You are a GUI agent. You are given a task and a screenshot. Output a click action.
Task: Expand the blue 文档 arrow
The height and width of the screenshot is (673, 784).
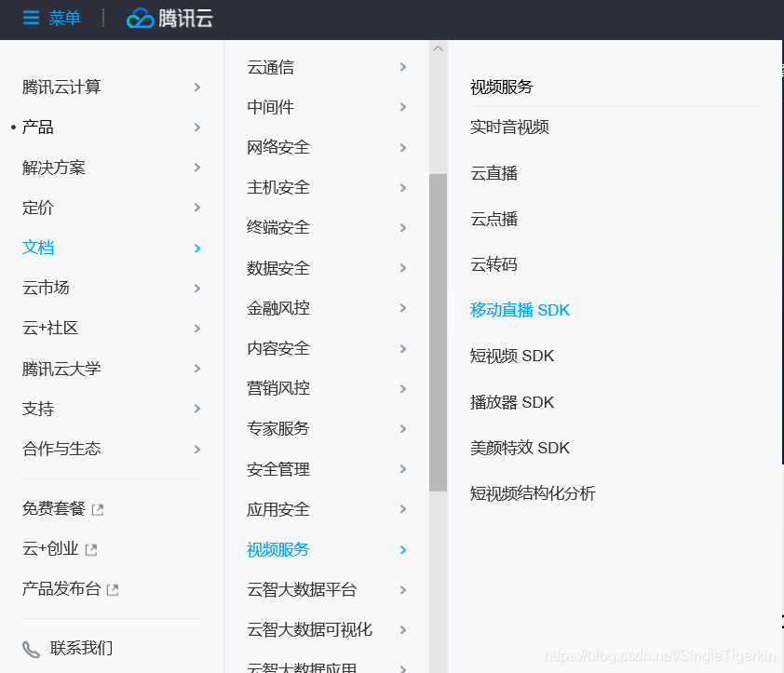(197, 248)
